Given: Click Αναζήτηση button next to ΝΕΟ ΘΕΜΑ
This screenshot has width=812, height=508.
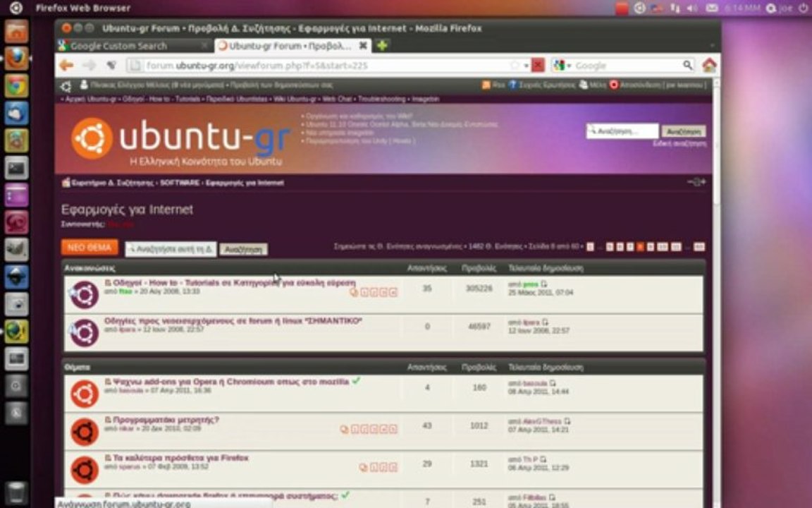Looking at the screenshot, I should click(243, 249).
